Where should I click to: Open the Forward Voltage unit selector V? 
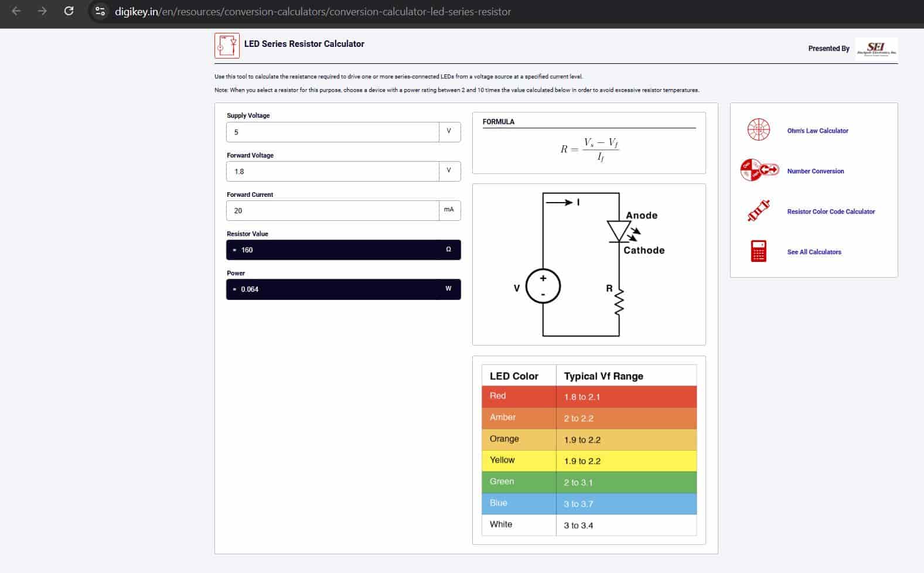pyautogui.click(x=449, y=171)
